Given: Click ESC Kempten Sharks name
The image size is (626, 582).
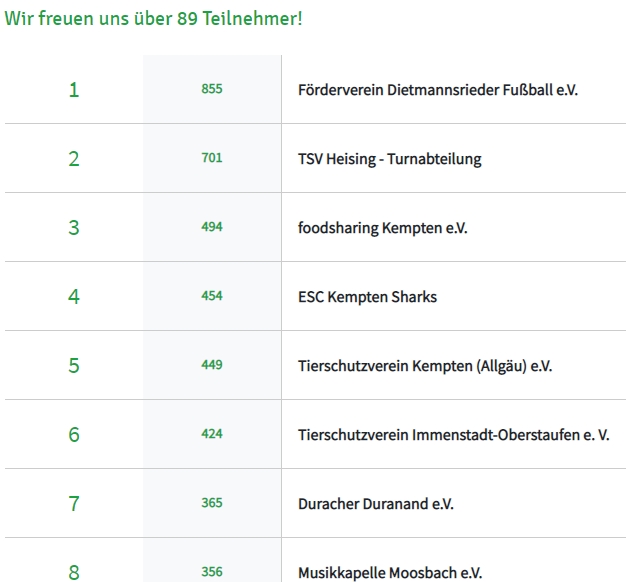Looking at the screenshot, I should (x=367, y=296).
